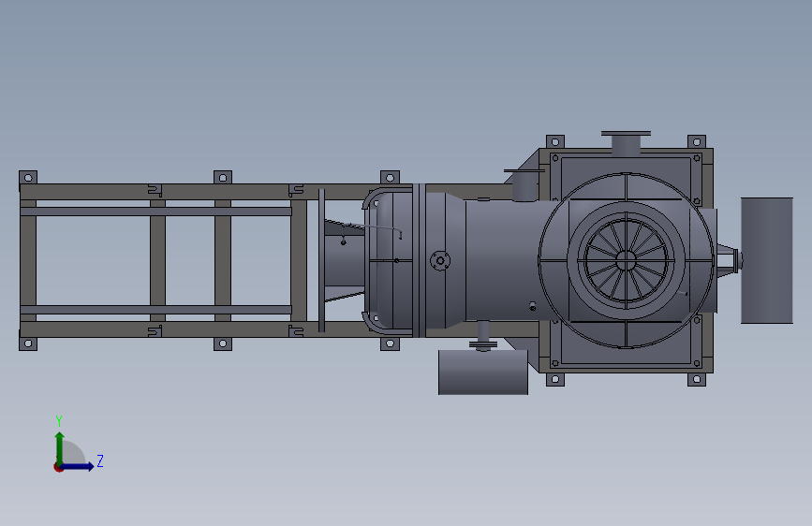This screenshot has height=526, width=812.
Task: Click the blue Z axis arrow of triad
Action: click(x=78, y=466)
